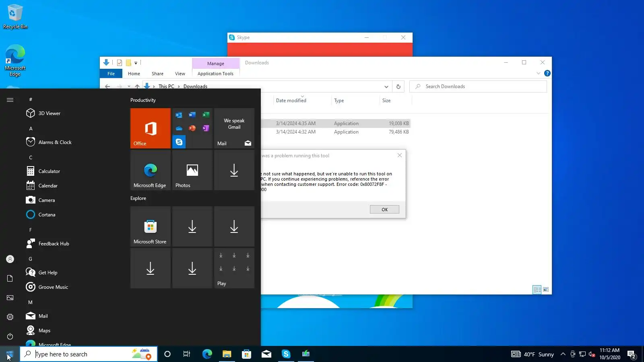
Task: Expand the address bar history dropdown
Action: click(x=386, y=86)
